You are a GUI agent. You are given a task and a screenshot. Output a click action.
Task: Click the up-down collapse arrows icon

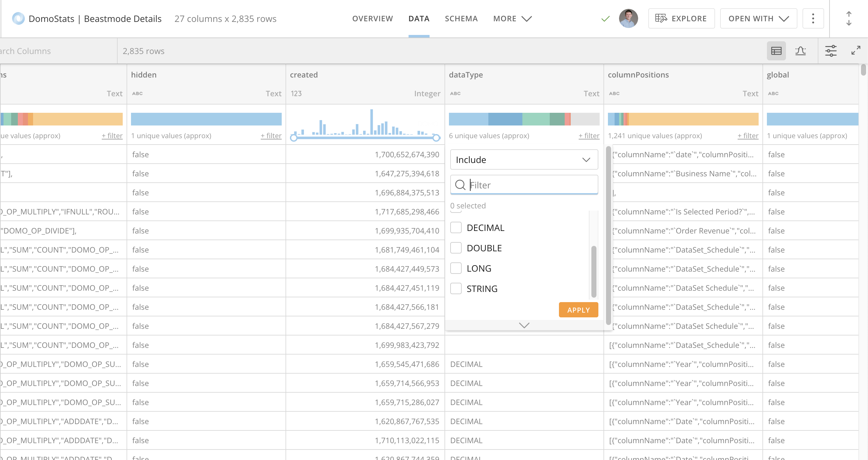[849, 18]
